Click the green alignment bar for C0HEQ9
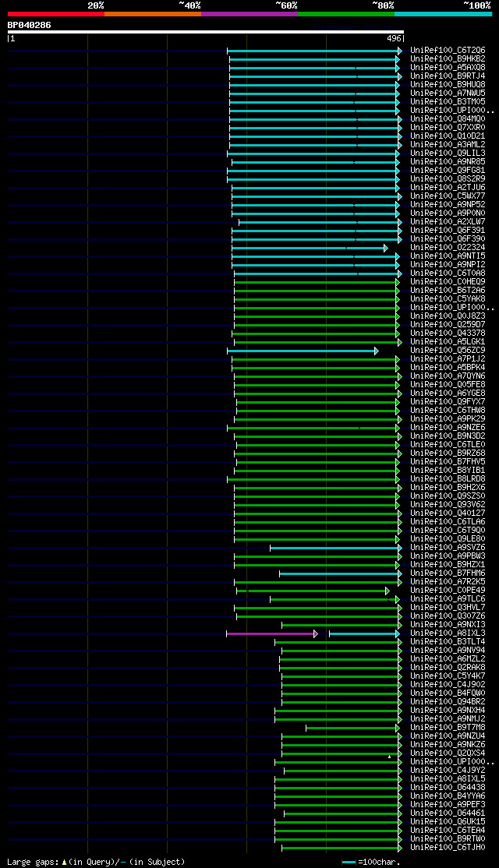The width and height of the screenshot is (499, 868). (317, 282)
